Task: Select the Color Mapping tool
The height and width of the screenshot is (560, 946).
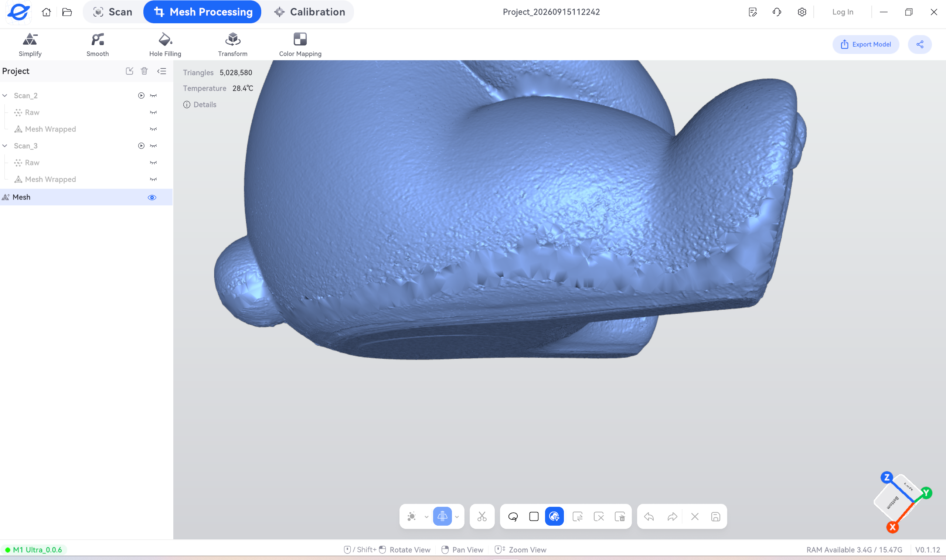Action: 300,45
